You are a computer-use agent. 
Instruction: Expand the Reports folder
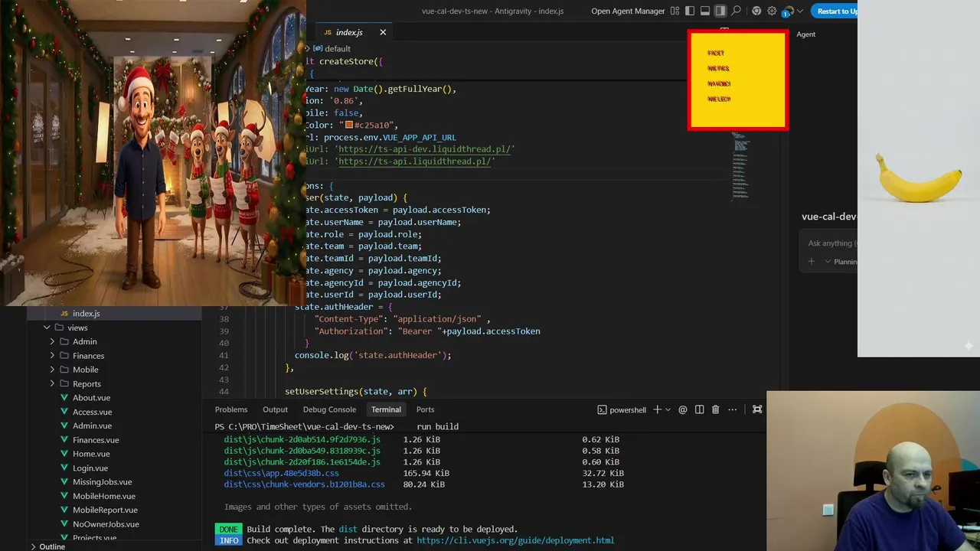tap(115, 384)
